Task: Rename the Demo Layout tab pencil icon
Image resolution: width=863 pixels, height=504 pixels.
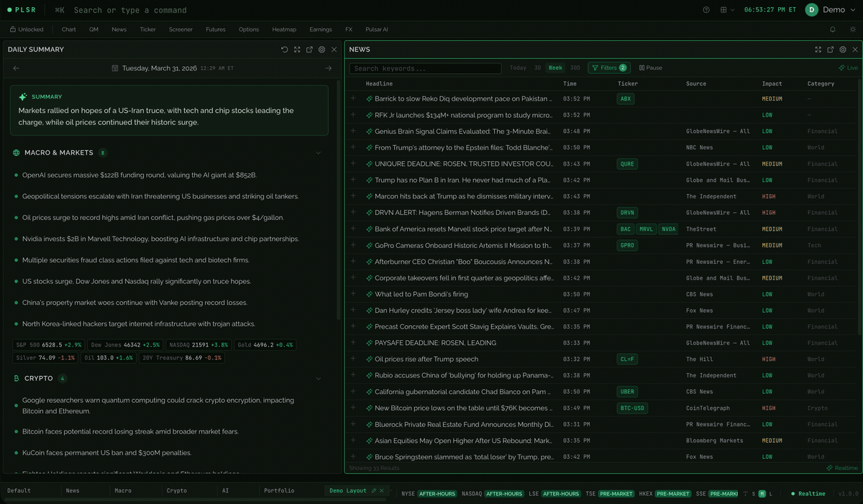Action: [x=373, y=491]
